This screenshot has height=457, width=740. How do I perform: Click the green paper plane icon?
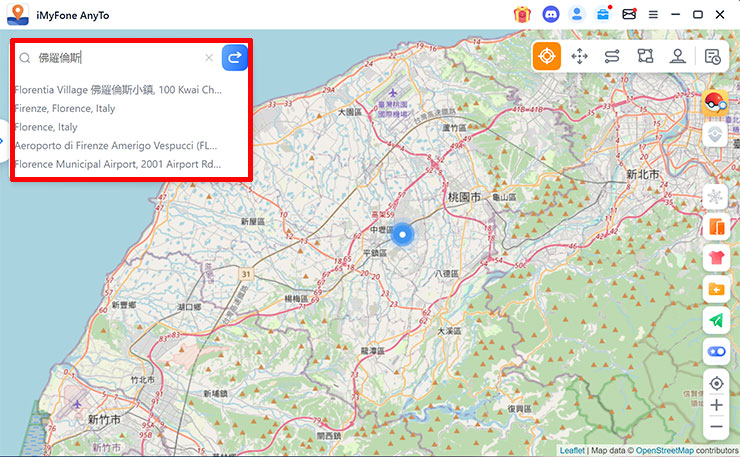click(715, 320)
